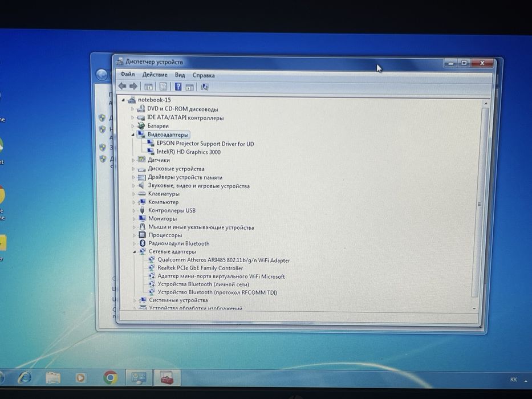Image resolution: width=532 pixels, height=399 pixels.
Task: Collapse the Видеоадаптеры category
Action: 133,135
